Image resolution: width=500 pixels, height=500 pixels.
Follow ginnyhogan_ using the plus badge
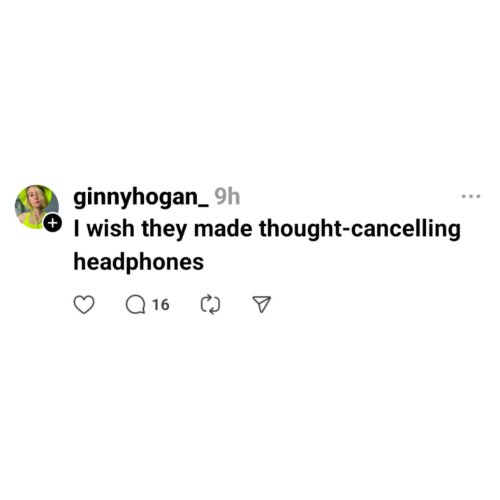pos(52,223)
